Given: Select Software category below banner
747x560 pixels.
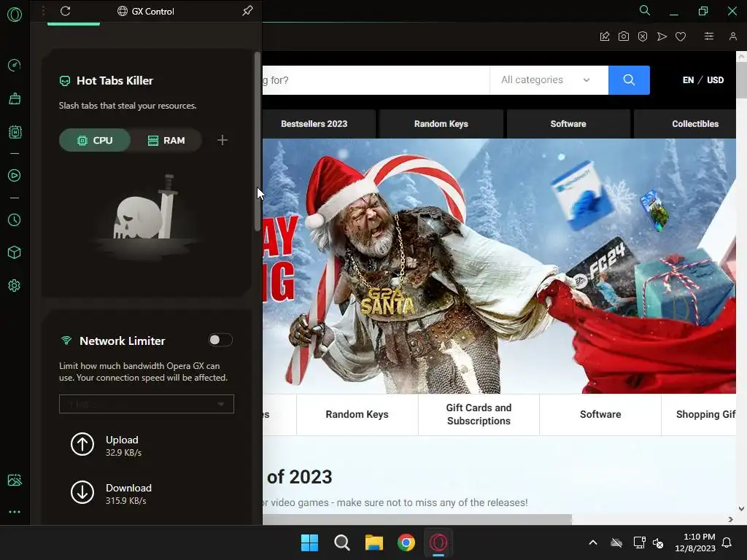Looking at the screenshot, I should (x=600, y=414).
